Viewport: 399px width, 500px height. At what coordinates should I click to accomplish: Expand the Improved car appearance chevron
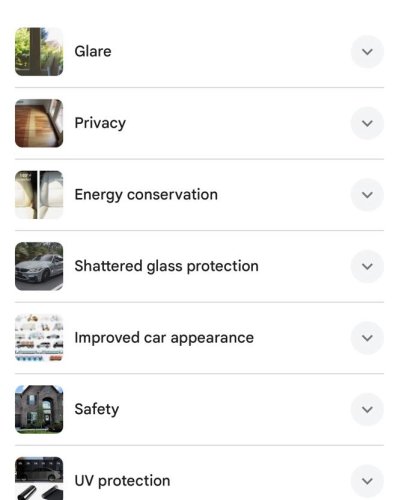pyautogui.click(x=367, y=338)
